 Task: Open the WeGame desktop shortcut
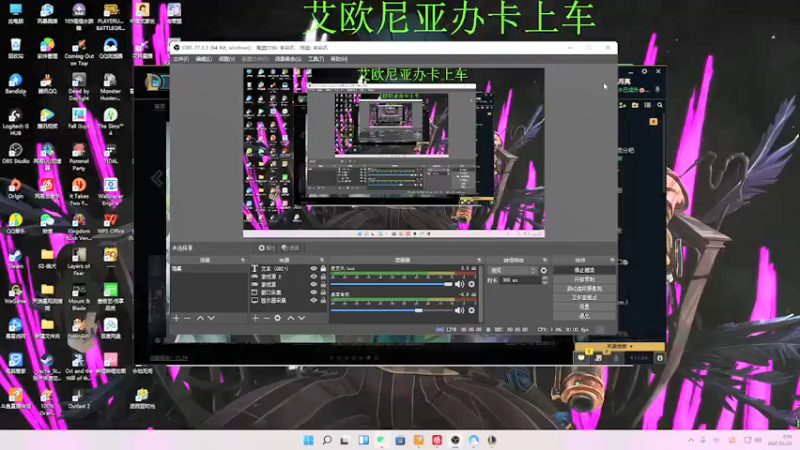15,293
